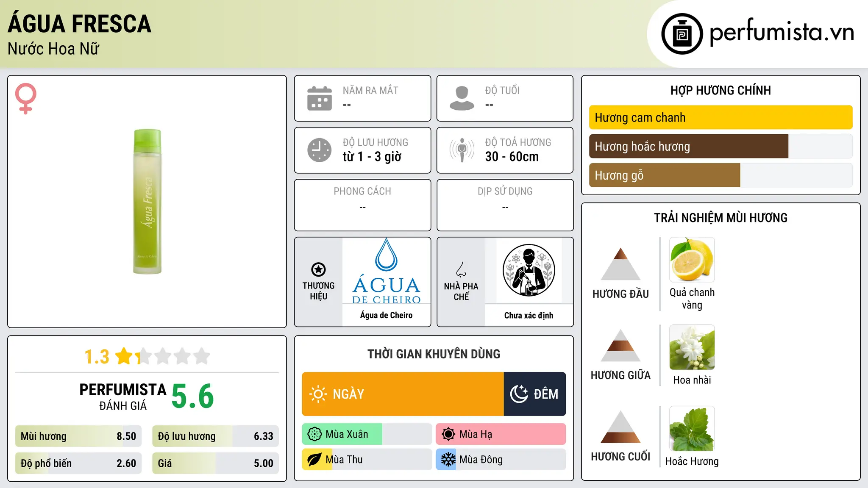Click the Mùa Thu season bar
Image resolution: width=868 pixels, height=488 pixels.
(367, 460)
